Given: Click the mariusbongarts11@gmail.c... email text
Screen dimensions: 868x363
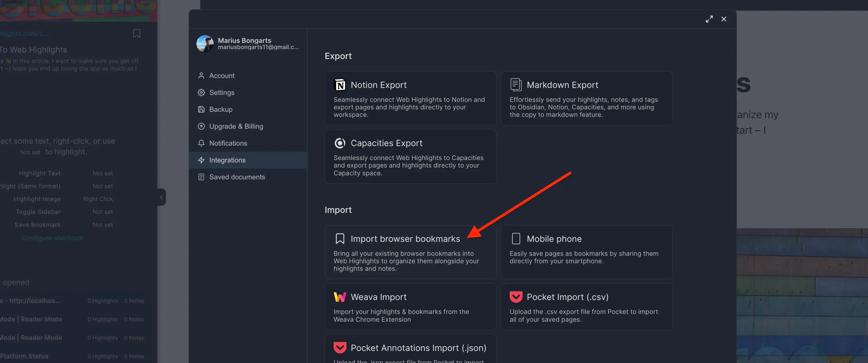Looking at the screenshot, I should 258,47.
